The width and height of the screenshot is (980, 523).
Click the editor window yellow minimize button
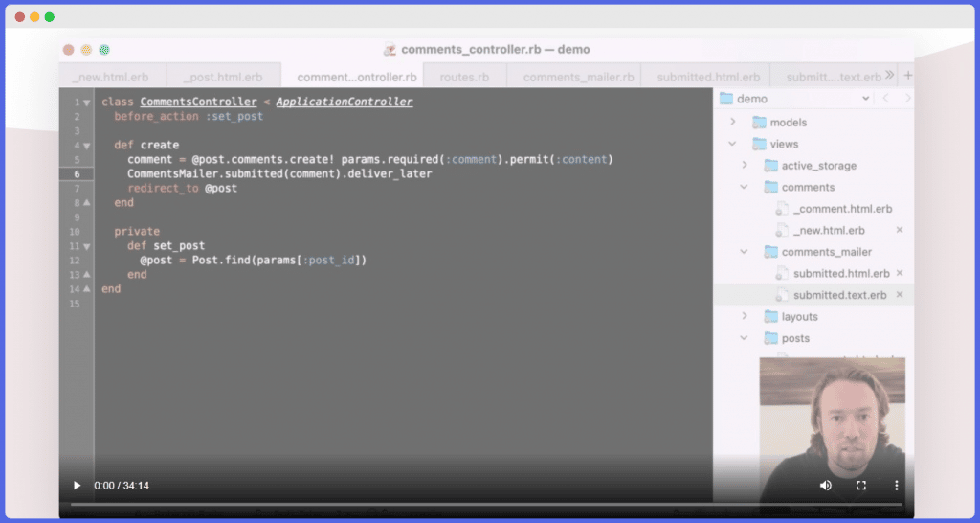(86, 50)
